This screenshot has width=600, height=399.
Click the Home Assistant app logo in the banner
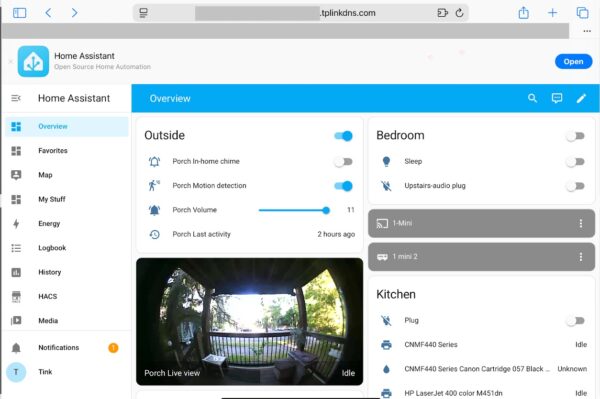coord(33,61)
